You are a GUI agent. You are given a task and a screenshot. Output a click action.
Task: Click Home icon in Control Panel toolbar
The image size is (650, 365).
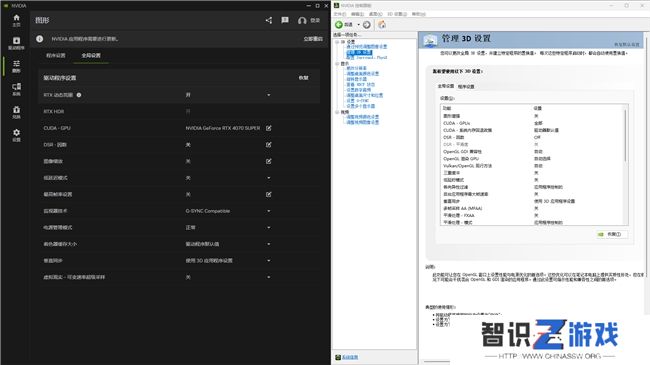(382, 24)
